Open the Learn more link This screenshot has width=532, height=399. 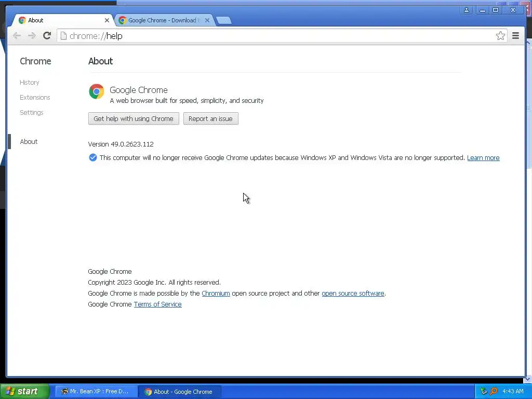[x=483, y=158]
